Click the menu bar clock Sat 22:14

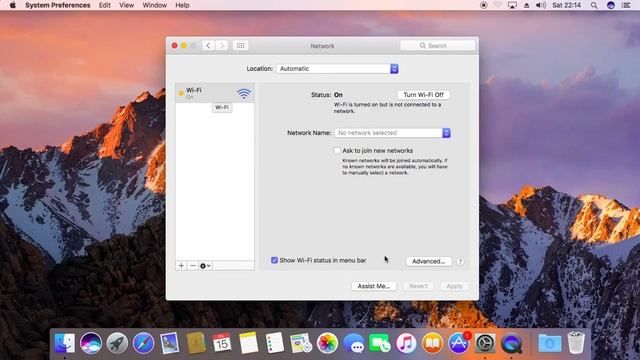566,5
